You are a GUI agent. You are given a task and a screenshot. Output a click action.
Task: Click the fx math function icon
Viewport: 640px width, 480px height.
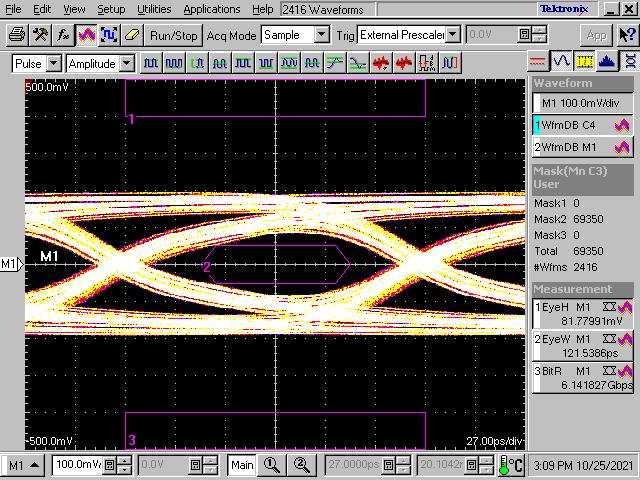point(63,34)
